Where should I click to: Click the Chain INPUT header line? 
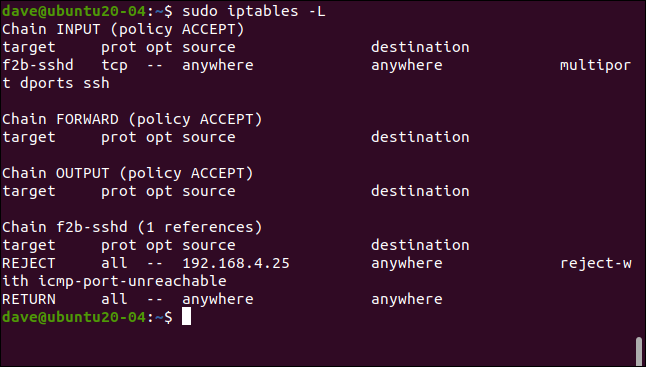[123, 29]
